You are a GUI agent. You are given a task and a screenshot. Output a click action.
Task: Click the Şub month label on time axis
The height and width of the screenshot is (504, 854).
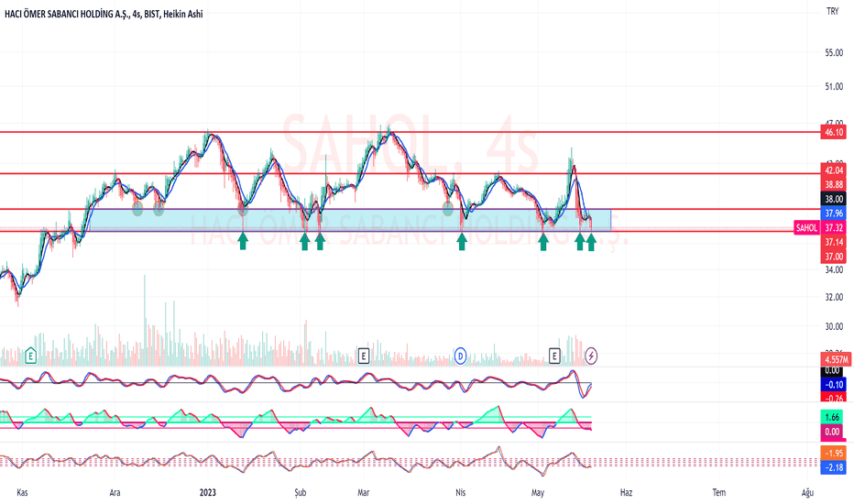pos(301,493)
